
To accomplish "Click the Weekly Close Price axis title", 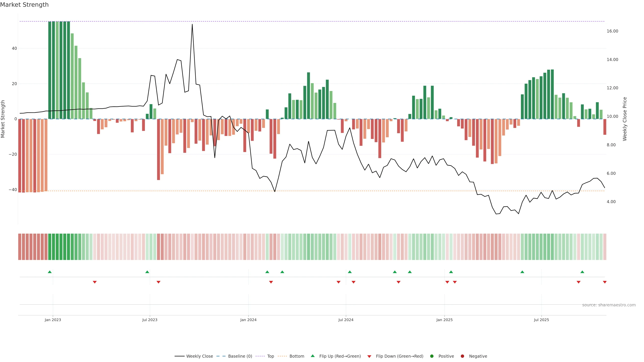I will (625, 119).
